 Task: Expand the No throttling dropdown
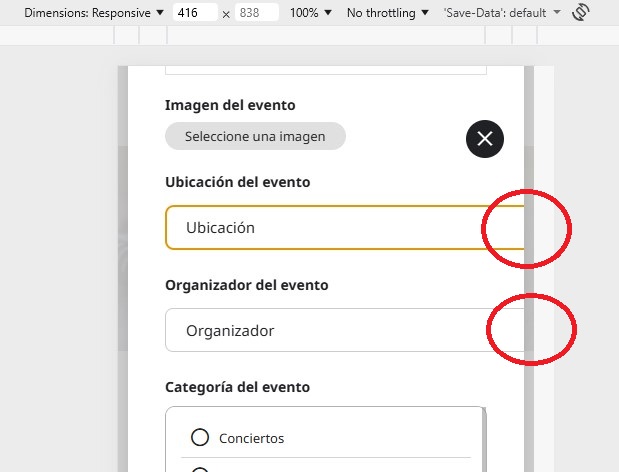click(x=388, y=13)
